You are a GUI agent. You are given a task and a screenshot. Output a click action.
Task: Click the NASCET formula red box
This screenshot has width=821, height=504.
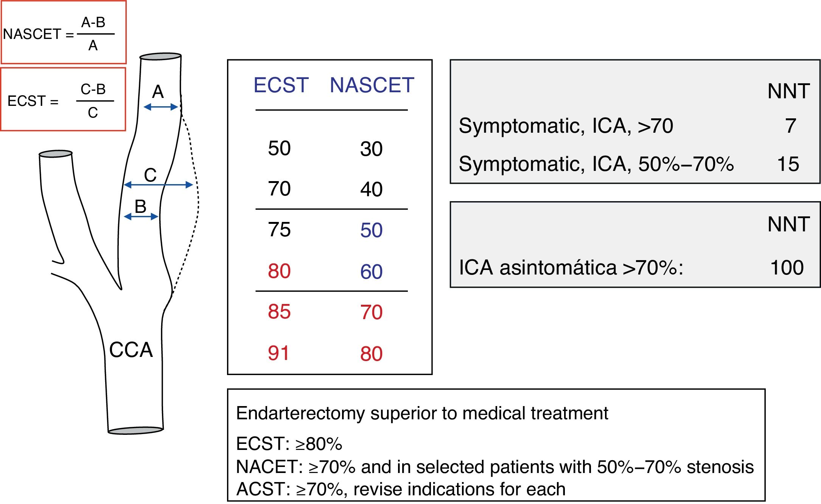[63, 33]
